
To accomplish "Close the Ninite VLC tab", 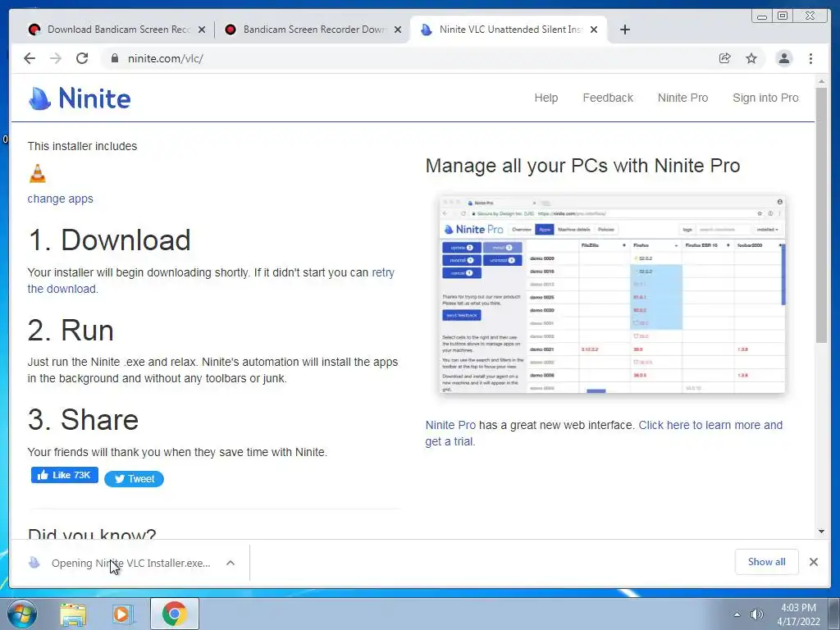I will tap(594, 30).
